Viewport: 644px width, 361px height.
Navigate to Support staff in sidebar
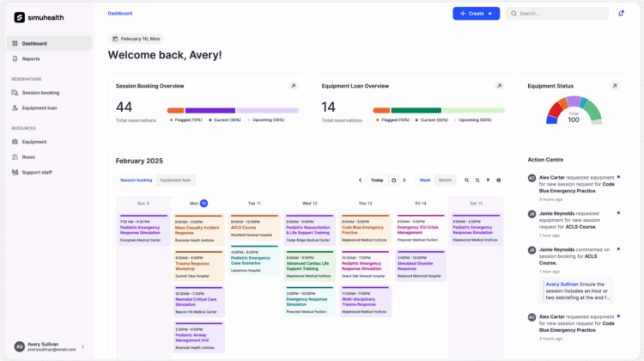click(37, 172)
